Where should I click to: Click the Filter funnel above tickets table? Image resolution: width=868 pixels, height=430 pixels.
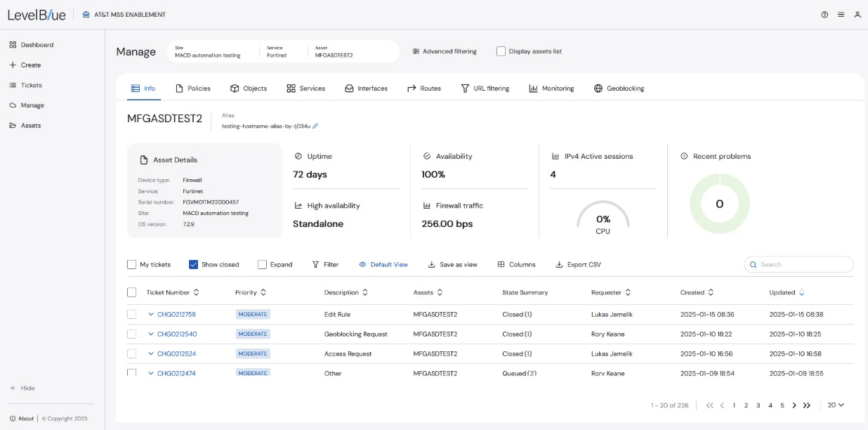325,265
